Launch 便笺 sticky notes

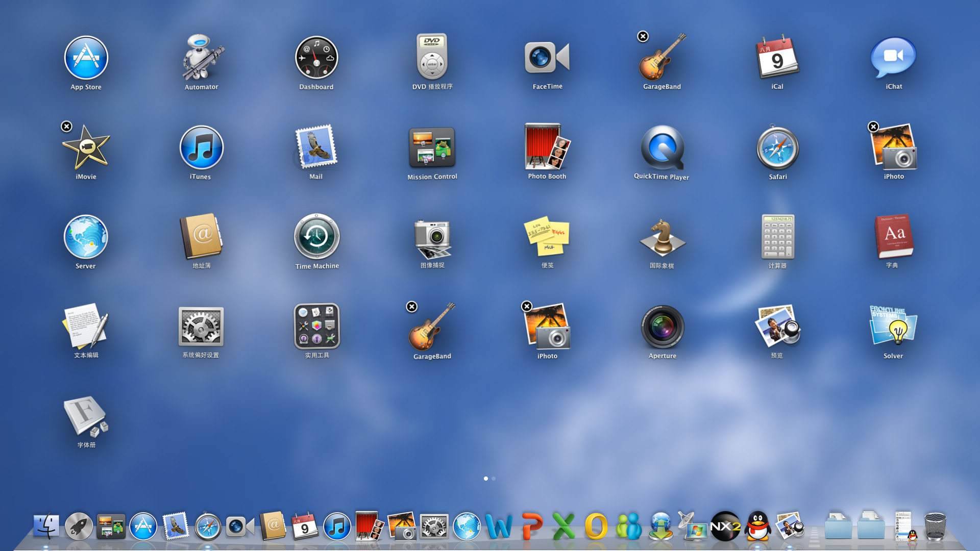(547, 237)
